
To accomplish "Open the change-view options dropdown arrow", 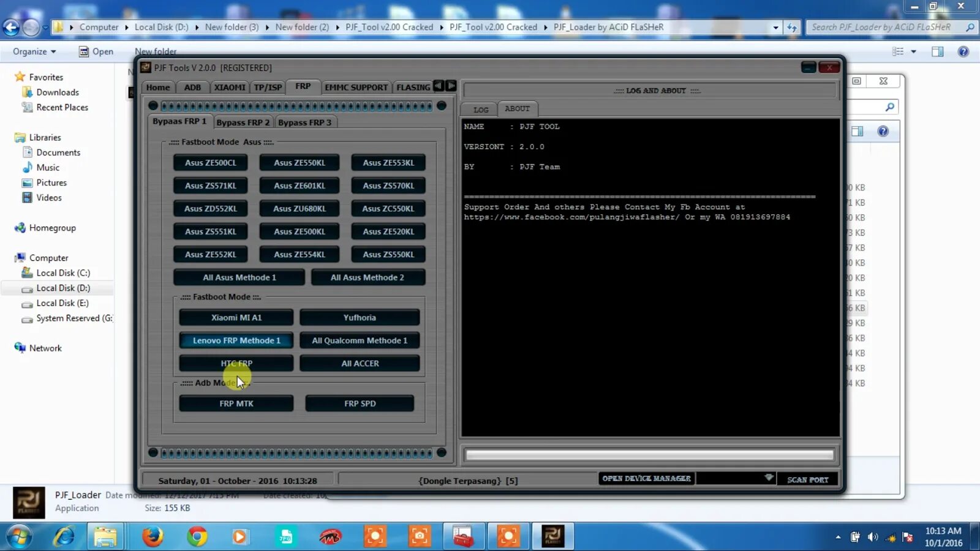I will pyautogui.click(x=913, y=52).
